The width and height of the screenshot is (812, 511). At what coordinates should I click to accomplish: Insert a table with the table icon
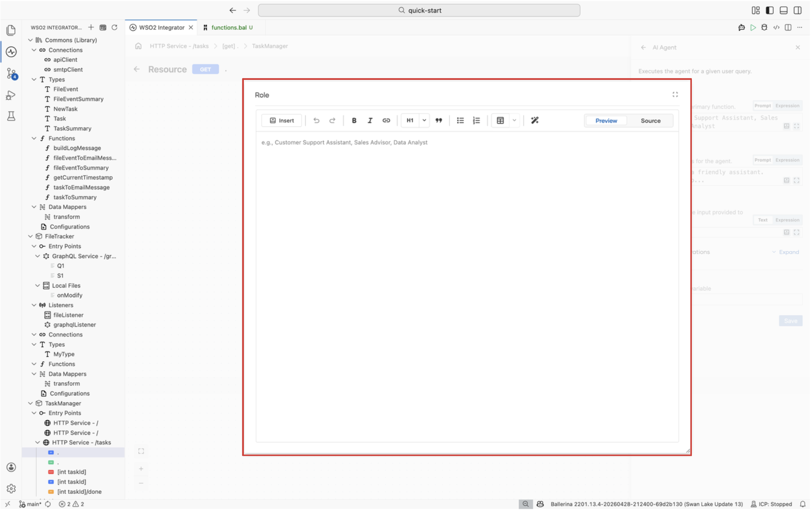500,121
